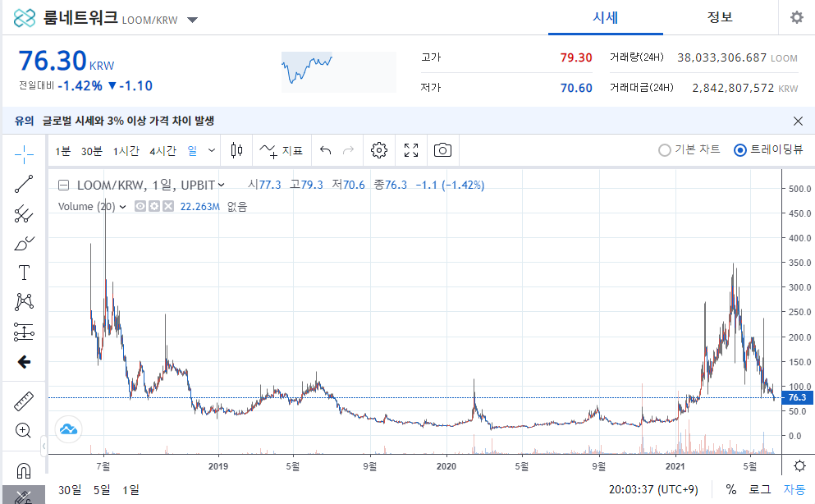Select the 4시간 timeframe
The width and height of the screenshot is (815, 504).
point(163,151)
